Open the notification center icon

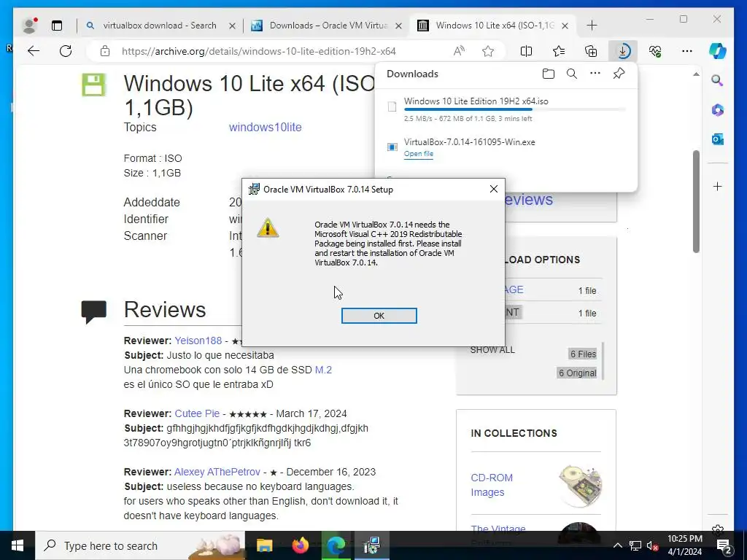click(x=724, y=545)
